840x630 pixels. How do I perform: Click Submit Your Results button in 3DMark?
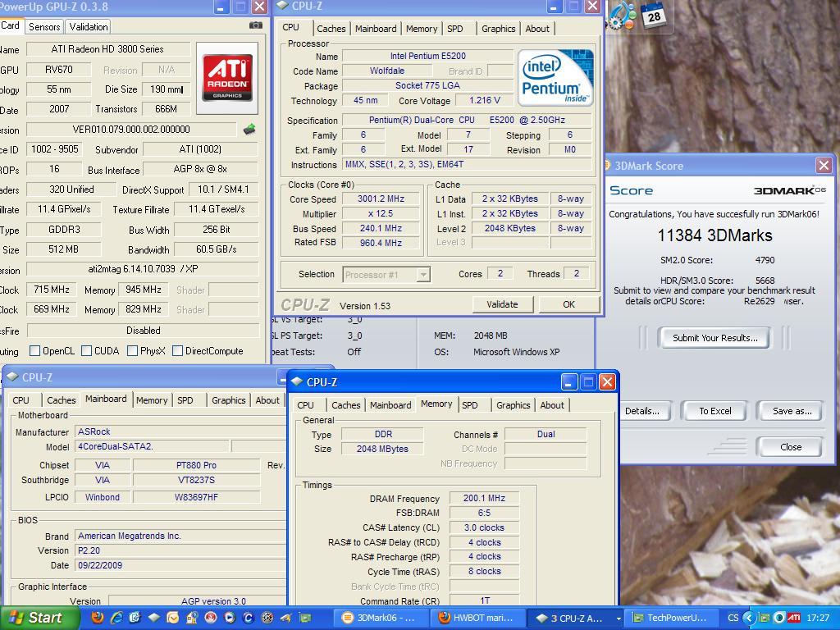(x=714, y=338)
